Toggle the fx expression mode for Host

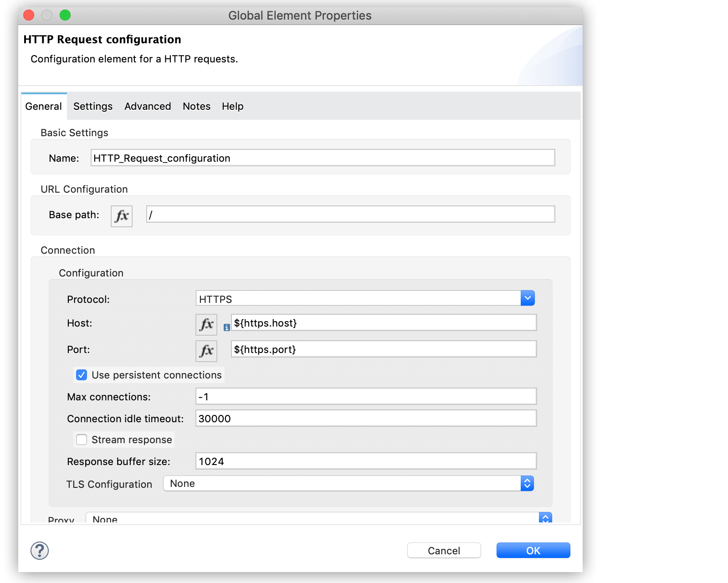pos(206,324)
